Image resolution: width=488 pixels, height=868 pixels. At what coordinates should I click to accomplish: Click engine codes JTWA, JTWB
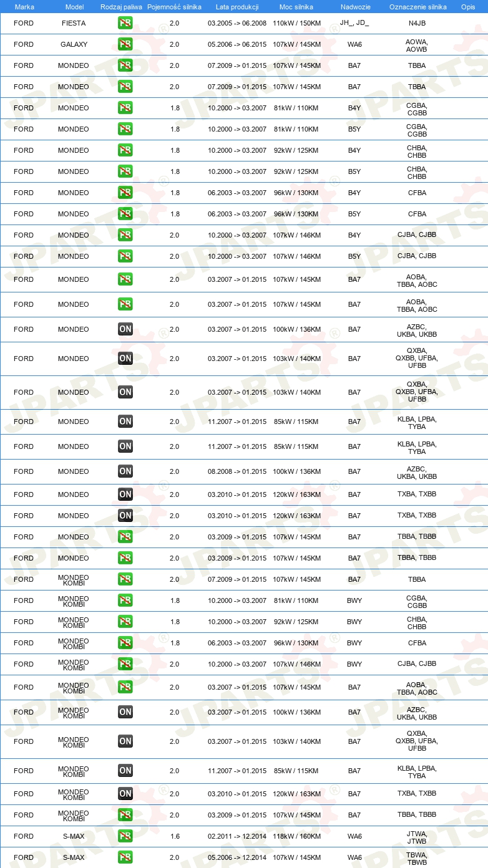click(417, 837)
